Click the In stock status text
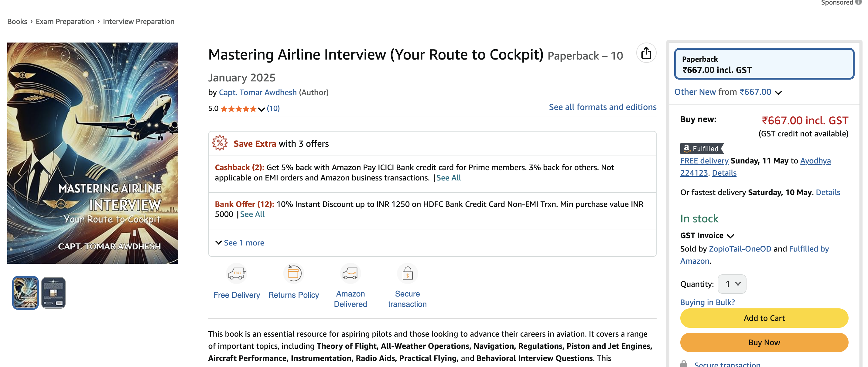This screenshot has height=367, width=868. [x=699, y=218]
